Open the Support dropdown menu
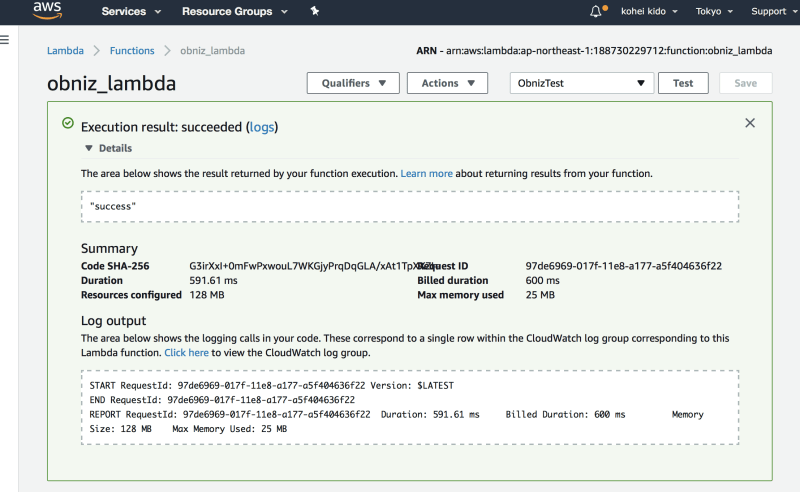Screen dimensions: 800x492 point(773,12)
